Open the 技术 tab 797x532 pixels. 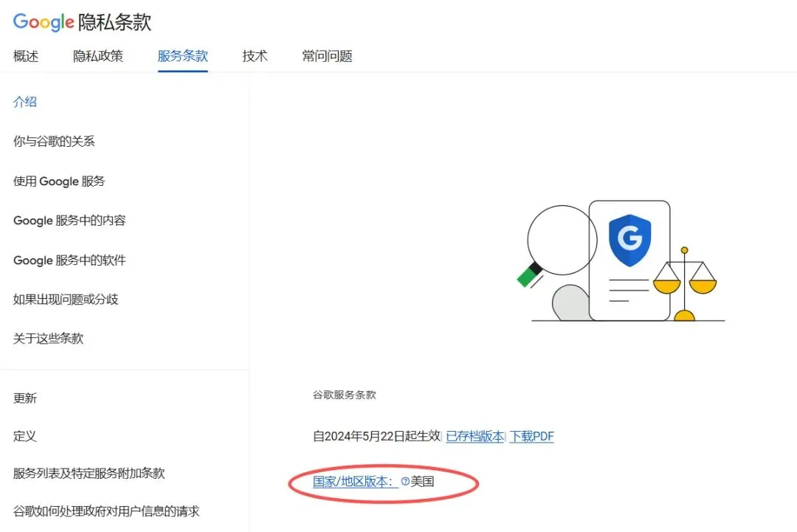[x=255, y=56]
